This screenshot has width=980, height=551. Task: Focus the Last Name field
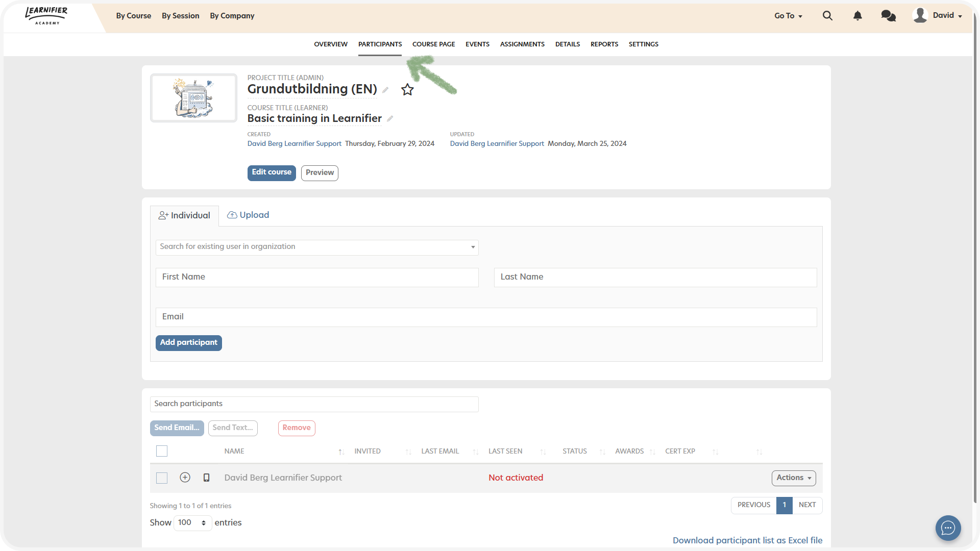(655, 278)
